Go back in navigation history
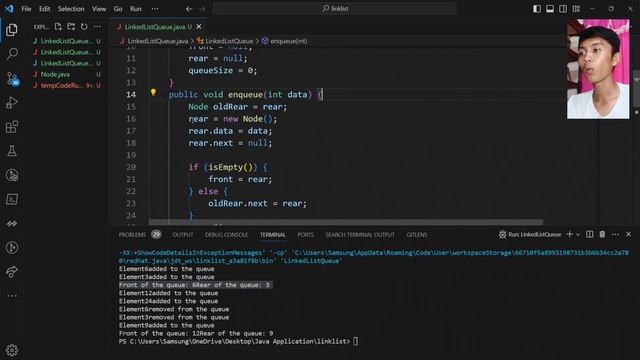This screenshot has height=360, width=640. 189,9
